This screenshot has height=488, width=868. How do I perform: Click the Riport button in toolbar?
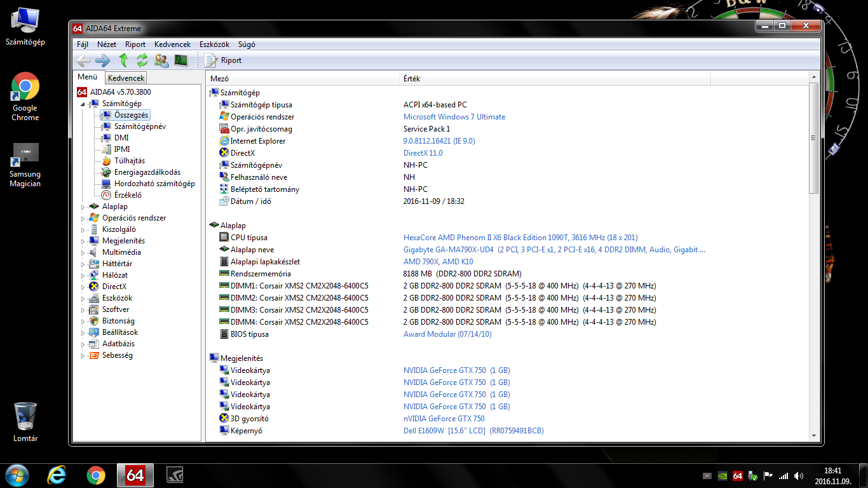223,60
